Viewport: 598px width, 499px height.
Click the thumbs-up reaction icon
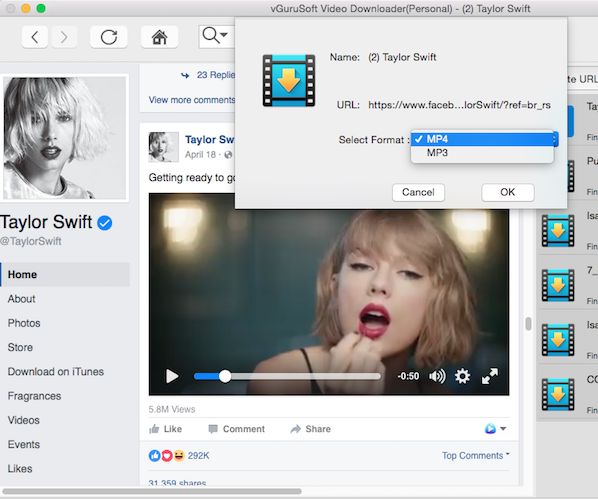[x=154, y=456]
